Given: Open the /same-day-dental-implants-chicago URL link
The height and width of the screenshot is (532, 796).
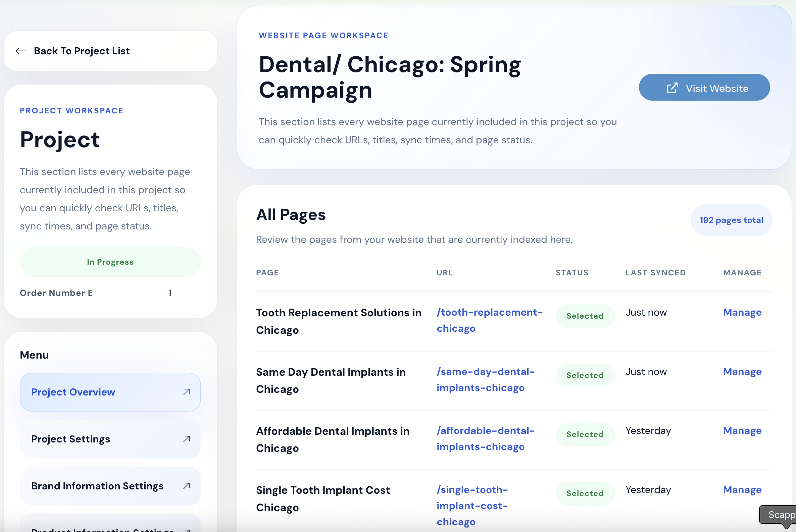Looking at the screenshot, I should [485, 380].
